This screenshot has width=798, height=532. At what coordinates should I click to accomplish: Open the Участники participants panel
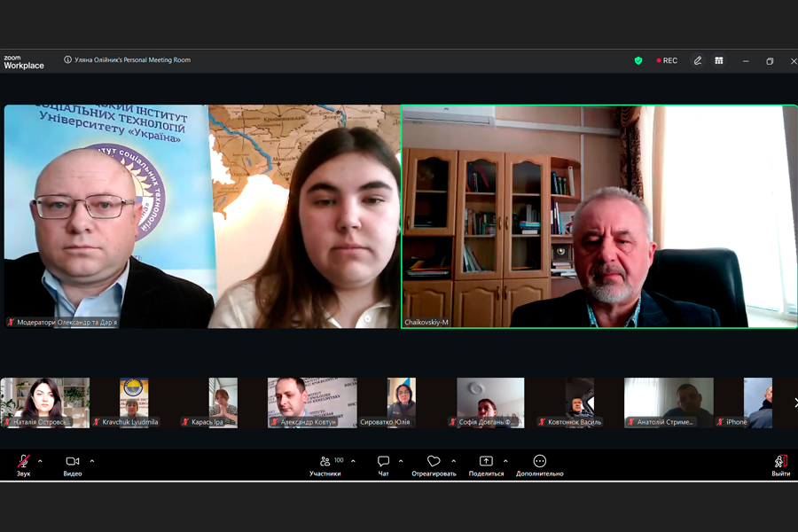pyautogui.click(x=325, y=465)
